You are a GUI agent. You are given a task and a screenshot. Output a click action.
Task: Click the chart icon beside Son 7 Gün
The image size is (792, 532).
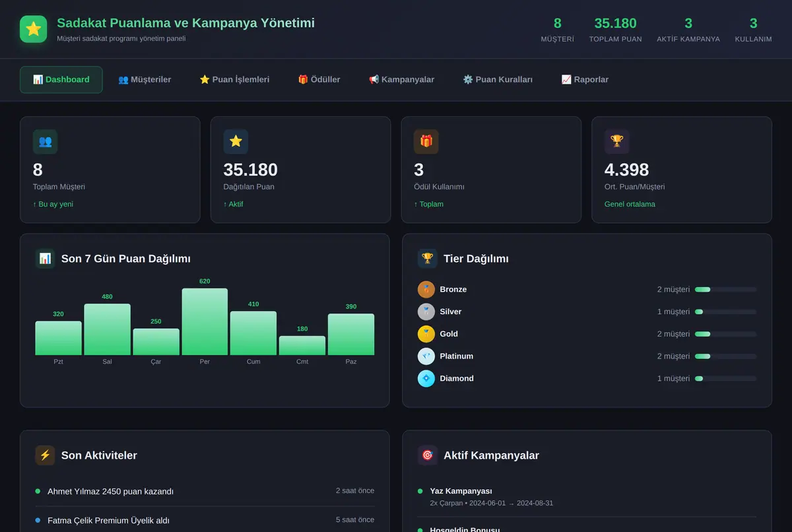(45, 259)
